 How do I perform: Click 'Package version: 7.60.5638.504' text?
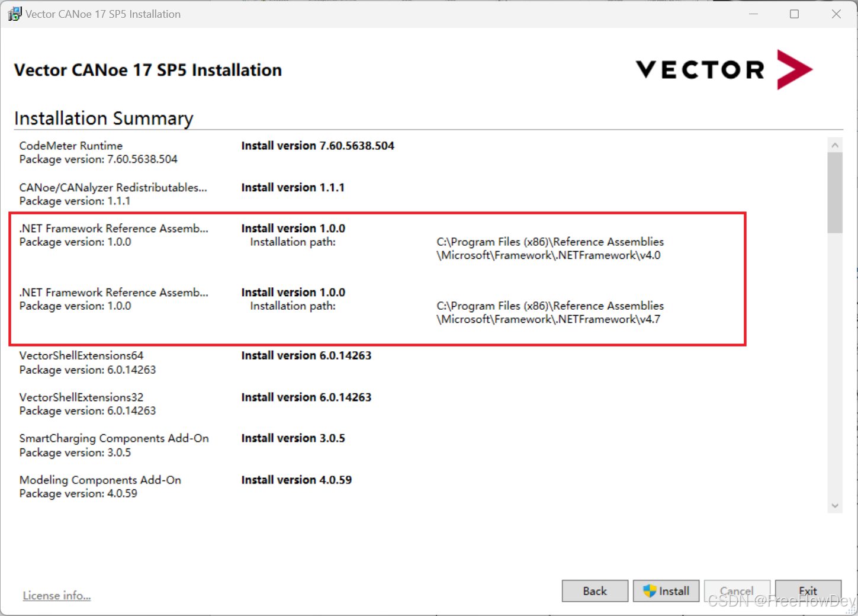[x=98, y=159]
